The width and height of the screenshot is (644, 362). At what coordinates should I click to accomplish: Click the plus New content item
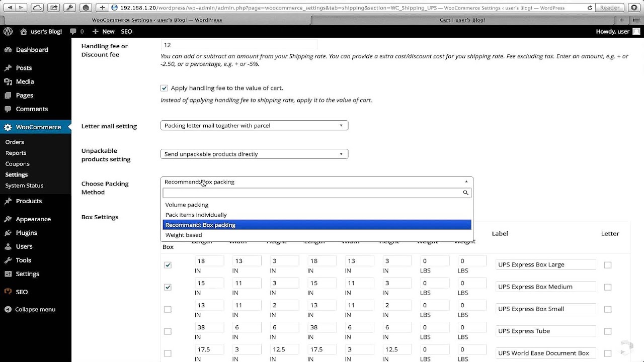[103, 31]
